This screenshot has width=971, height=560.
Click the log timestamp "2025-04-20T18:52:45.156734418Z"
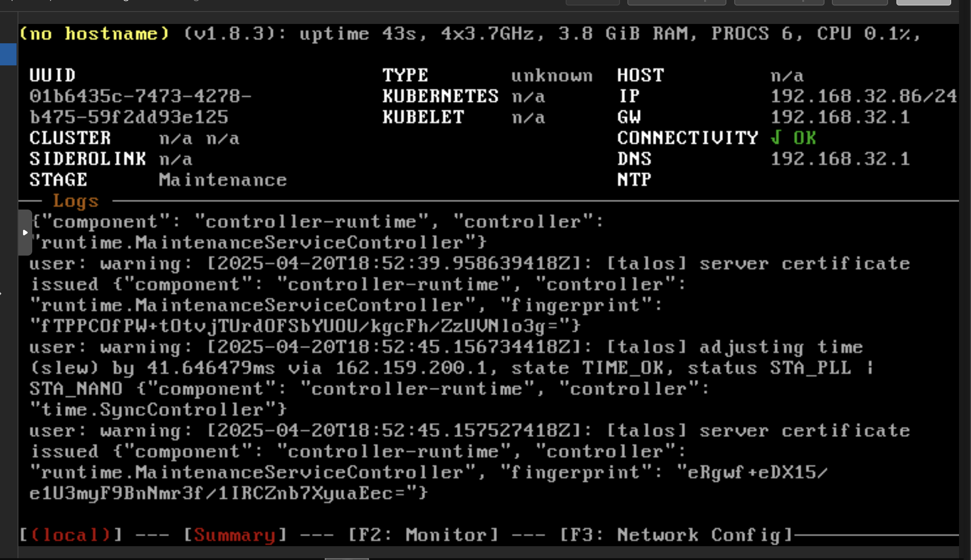(393, 347)
